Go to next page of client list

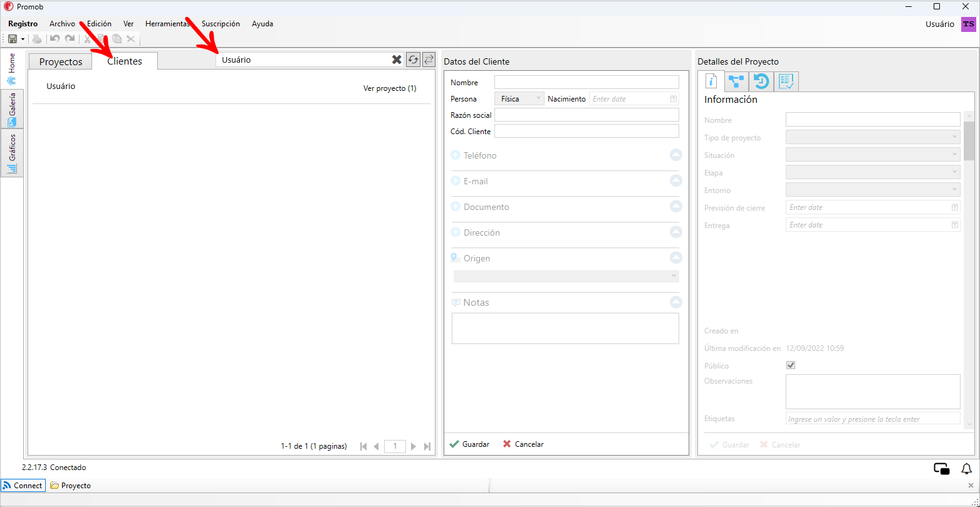click(x=414, y=446)
